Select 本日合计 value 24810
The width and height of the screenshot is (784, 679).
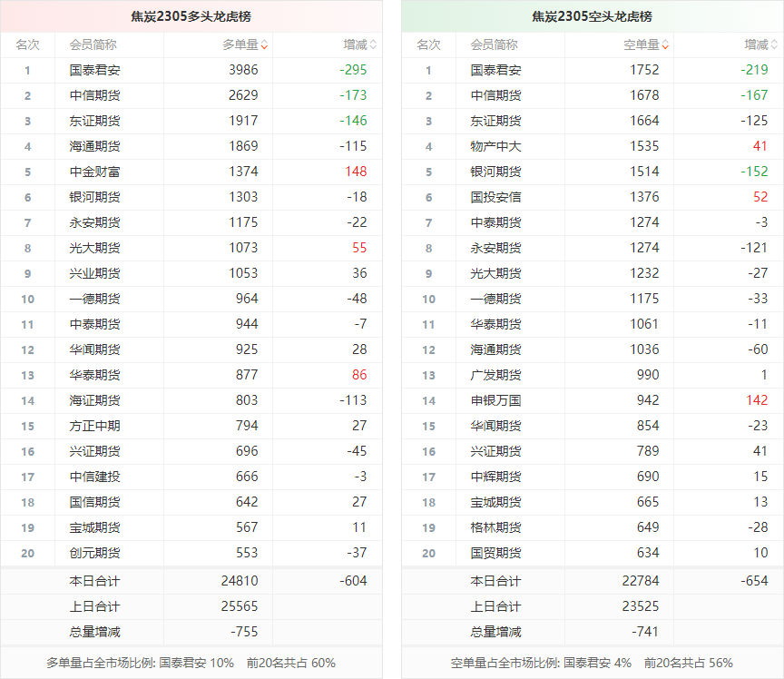240,581
